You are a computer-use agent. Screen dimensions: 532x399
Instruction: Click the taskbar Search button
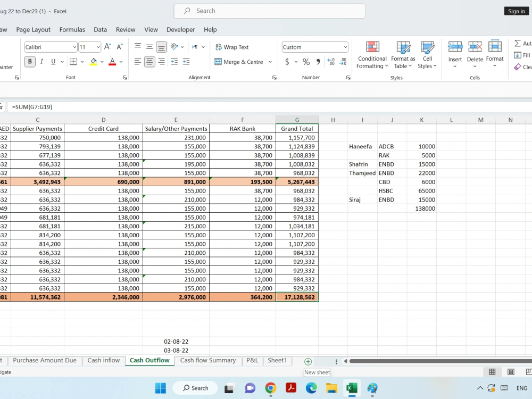coord(195,388)
